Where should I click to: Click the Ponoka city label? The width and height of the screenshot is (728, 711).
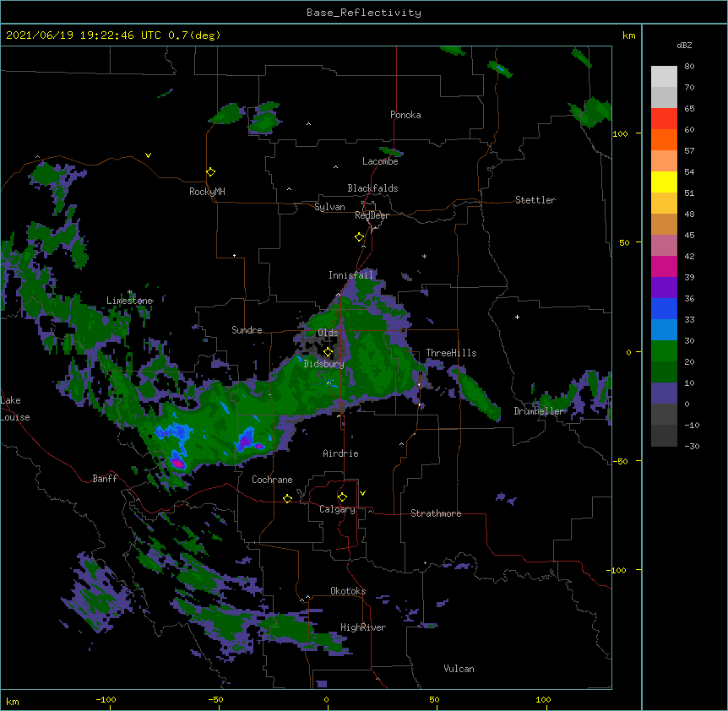(x=405, y=115)
